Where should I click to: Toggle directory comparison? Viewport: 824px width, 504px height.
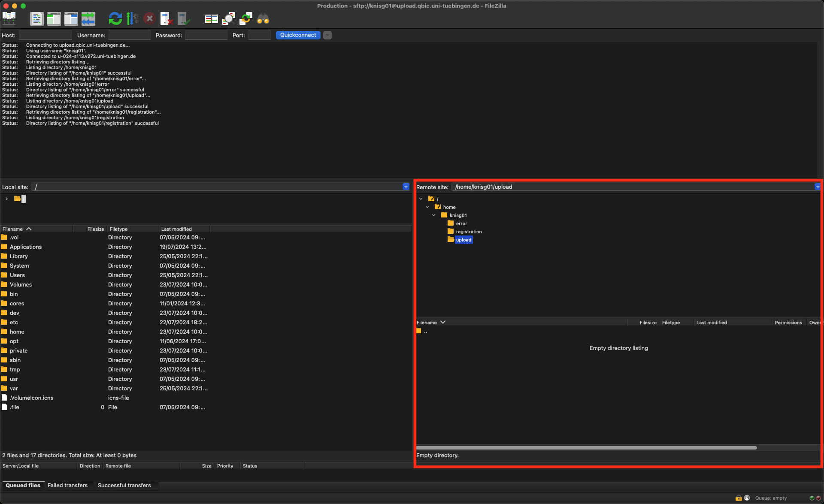(x=228, y=18)
